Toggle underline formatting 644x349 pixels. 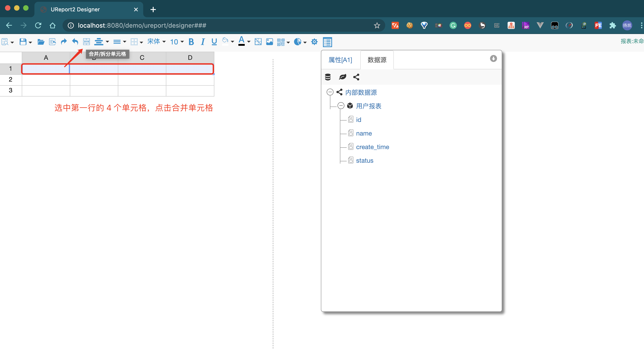tap(214, 42)
